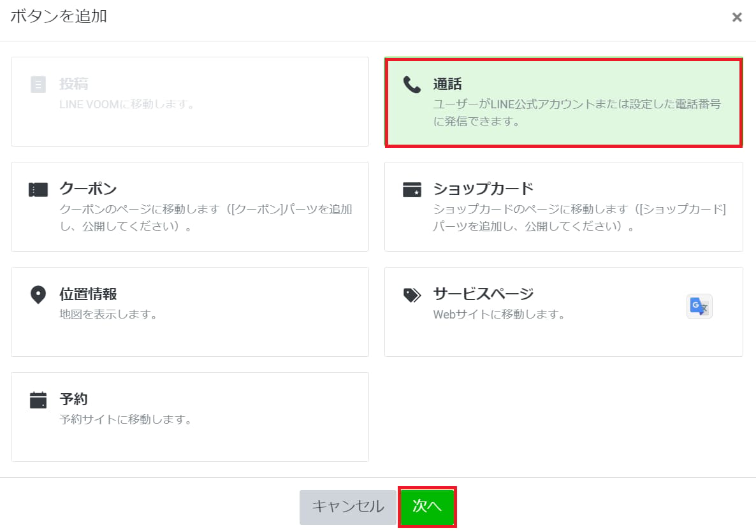Viewport: 756px width, 532px height.
Task: Click the location pin icon
Action: point(38,294)
